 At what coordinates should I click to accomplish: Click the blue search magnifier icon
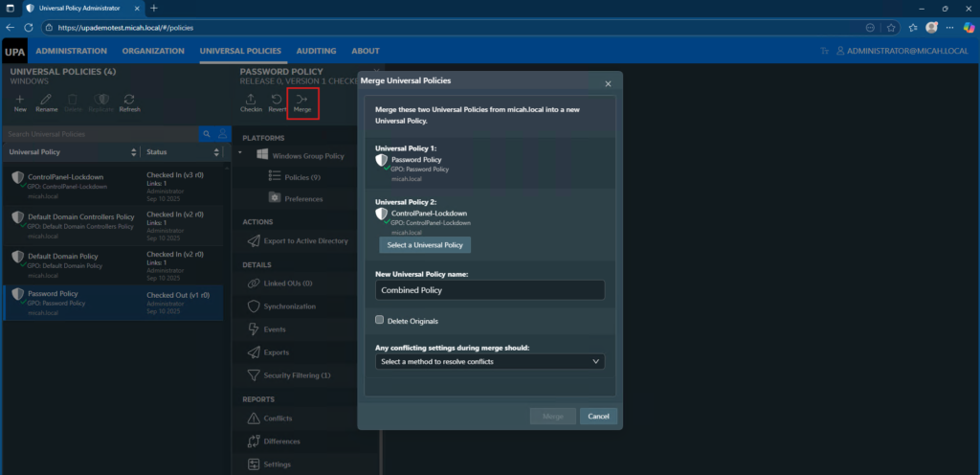pyautogui.click(x=206, y=134)
